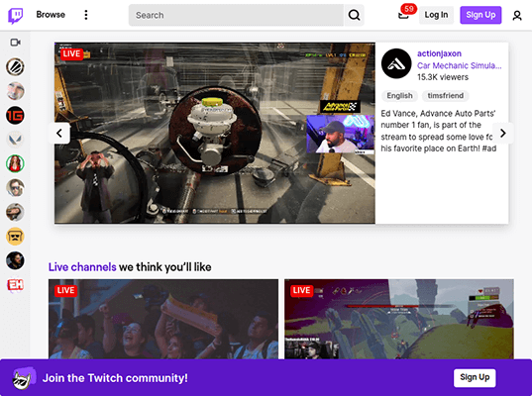The height and width of the screenshot is (396, 532).
Task: Click the 15.3K viewers text
Action: click(x=443, y=77)
